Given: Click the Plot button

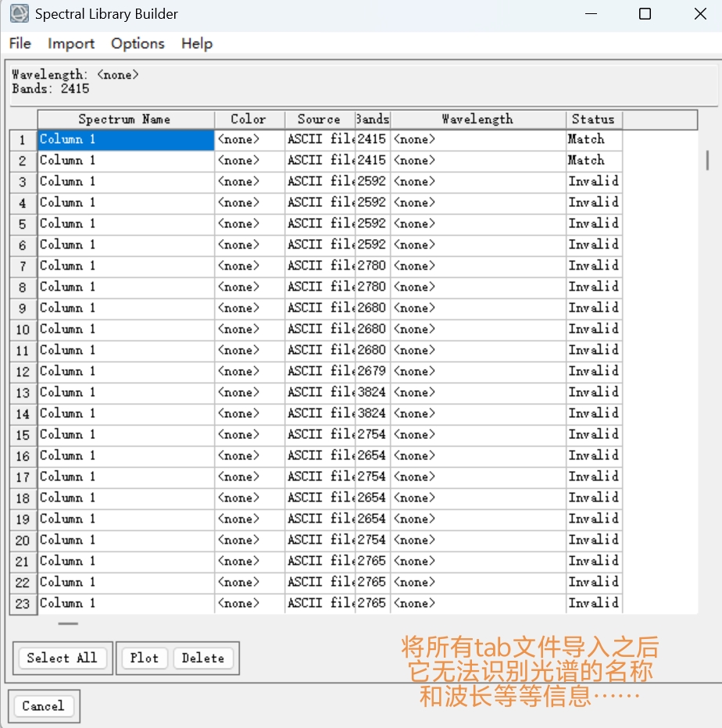Looking at the screenshot, I should click(x=145, y=658).
